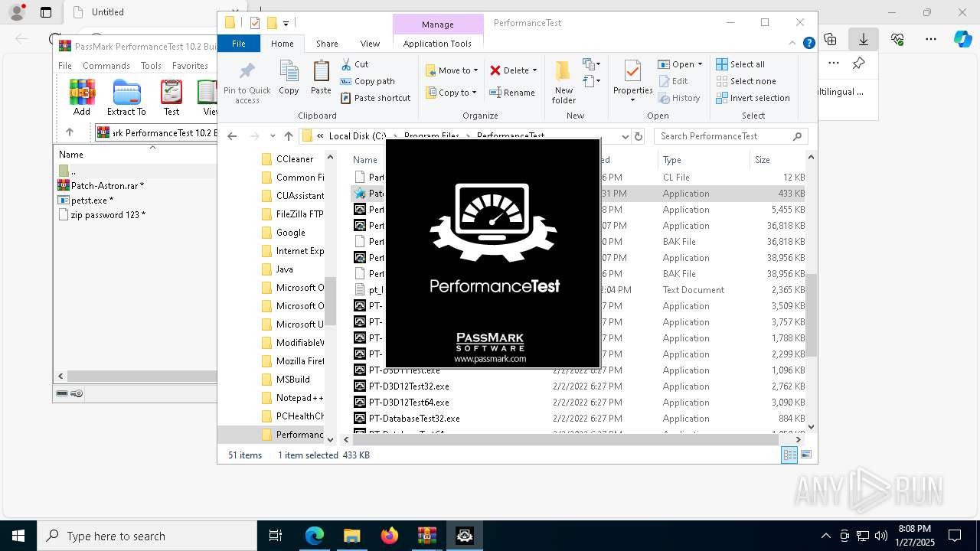The image size is (980, 551).
Task: Click Name column header in WinRAR
Action: coord(71,155)
